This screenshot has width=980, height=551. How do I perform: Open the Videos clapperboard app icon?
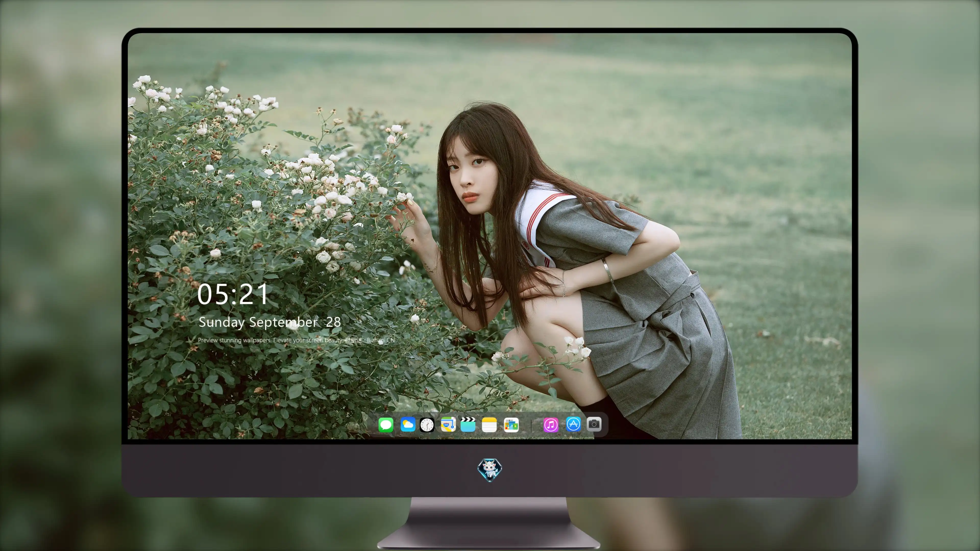[x=468, y=424]
